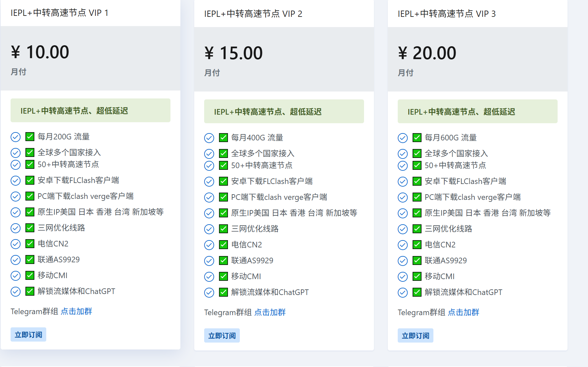
Task: Click the 立即订阅 button under VIP 1
Action: click(28, 334)
